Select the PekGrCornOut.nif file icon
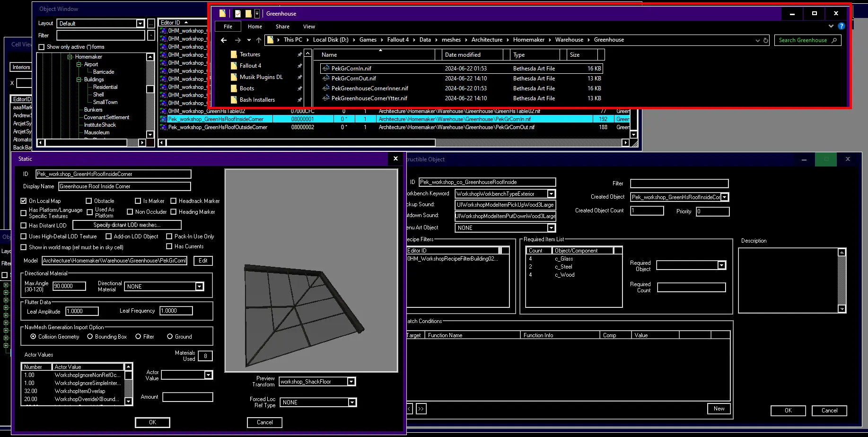 click(325, 79)
